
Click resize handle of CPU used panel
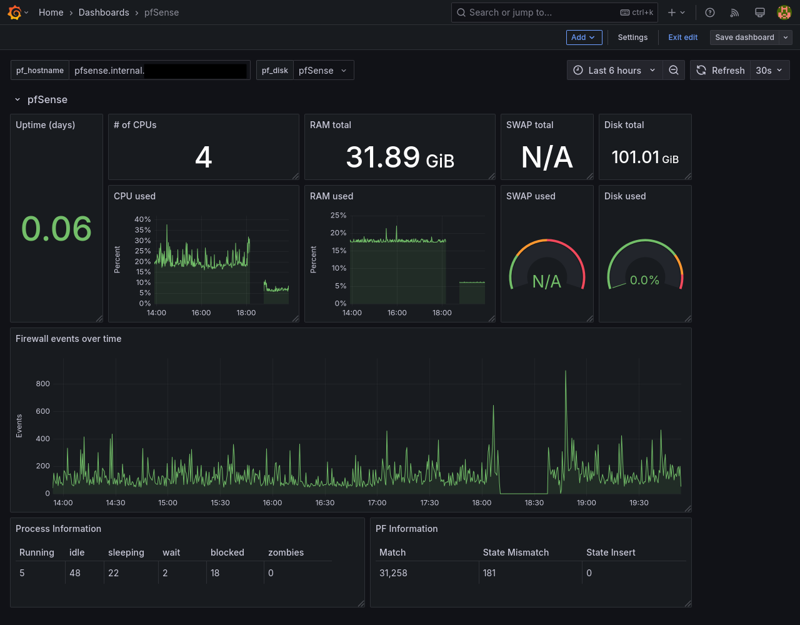295,318
